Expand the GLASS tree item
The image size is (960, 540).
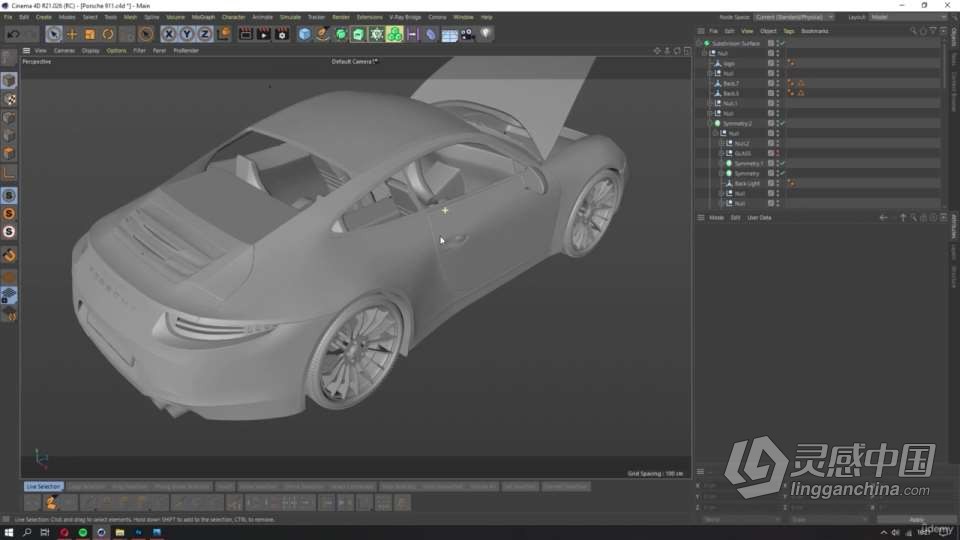[x=721, y=154]
